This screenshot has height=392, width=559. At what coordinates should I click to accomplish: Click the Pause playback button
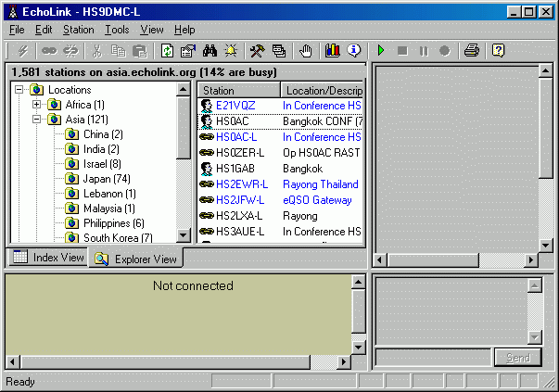click(x=424, y=51)
